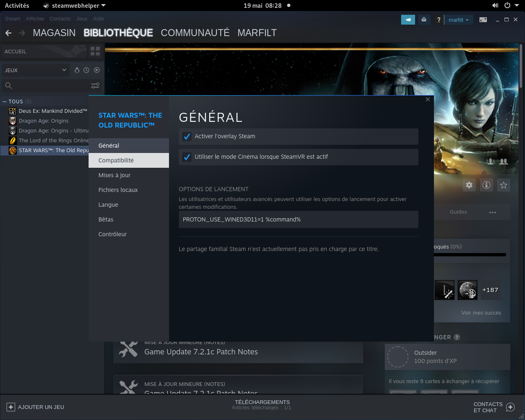This screenshot has width=525, height=420.
Task: Open the Fichiers locaux section
Action: pyautogui.click(x=129, y=190)
